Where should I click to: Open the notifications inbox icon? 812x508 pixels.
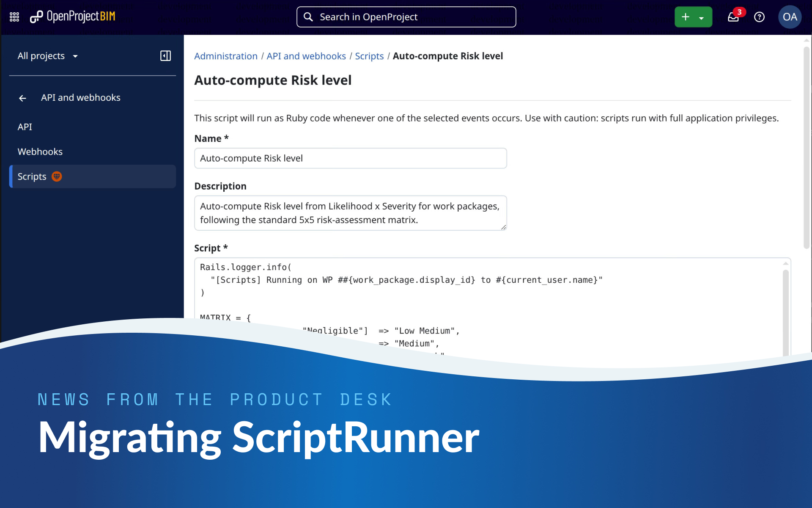pos(733,17)
